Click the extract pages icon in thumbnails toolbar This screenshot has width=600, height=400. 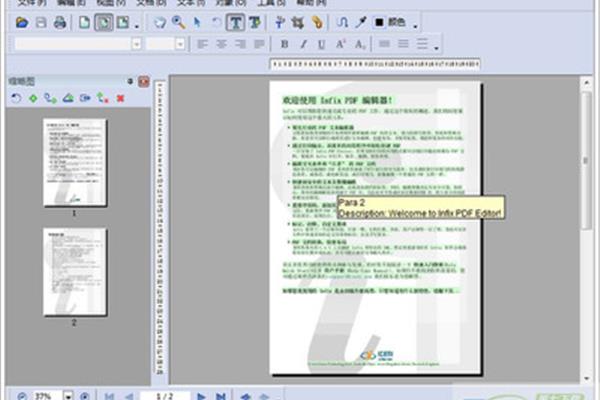[50, 98]
